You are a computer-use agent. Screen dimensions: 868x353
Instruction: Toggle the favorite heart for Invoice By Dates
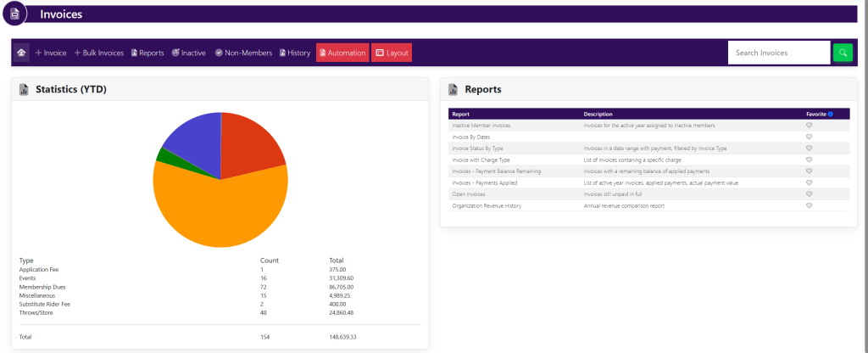tap(809, 137)
